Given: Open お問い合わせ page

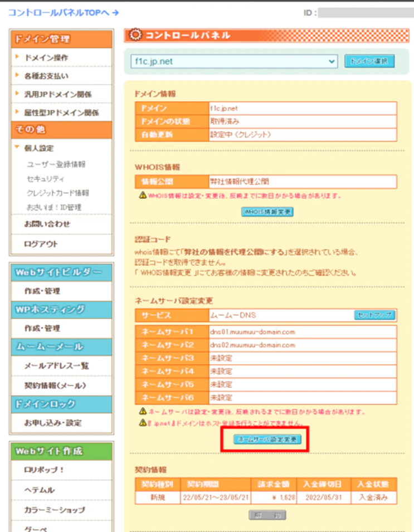Looking at the screenshot, I should [x=47, y=224].
